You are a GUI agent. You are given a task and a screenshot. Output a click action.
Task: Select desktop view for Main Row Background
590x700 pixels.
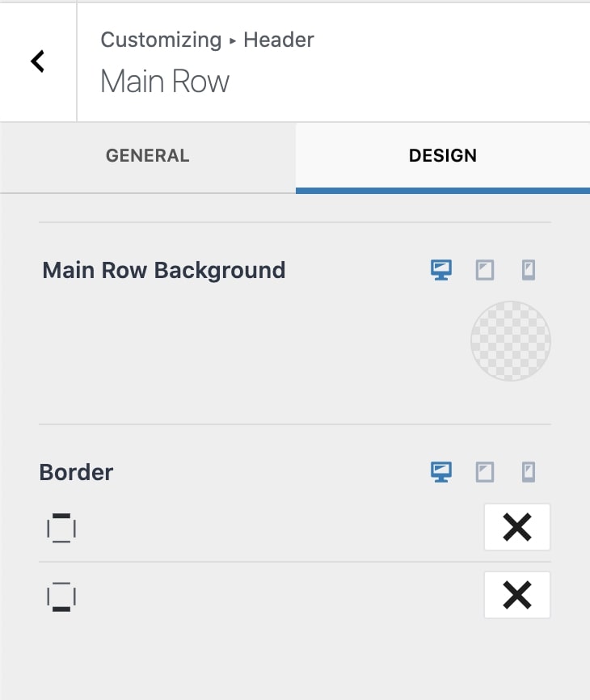[441, 270]
